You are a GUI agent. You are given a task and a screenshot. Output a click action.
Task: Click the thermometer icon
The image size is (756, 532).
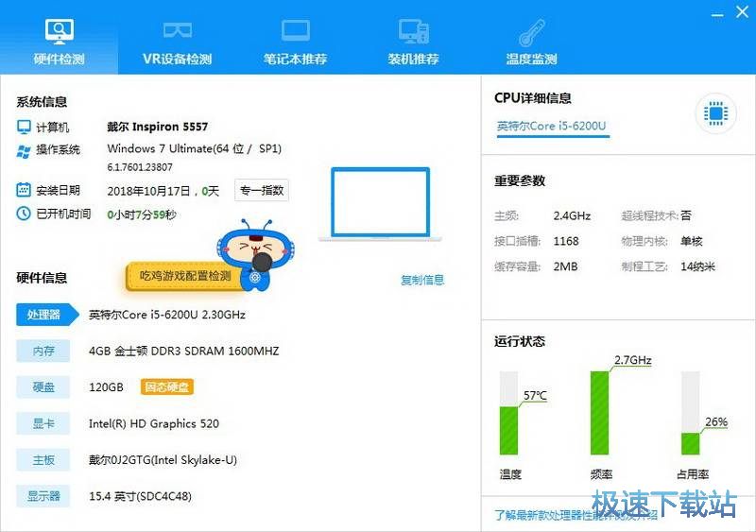532,32
